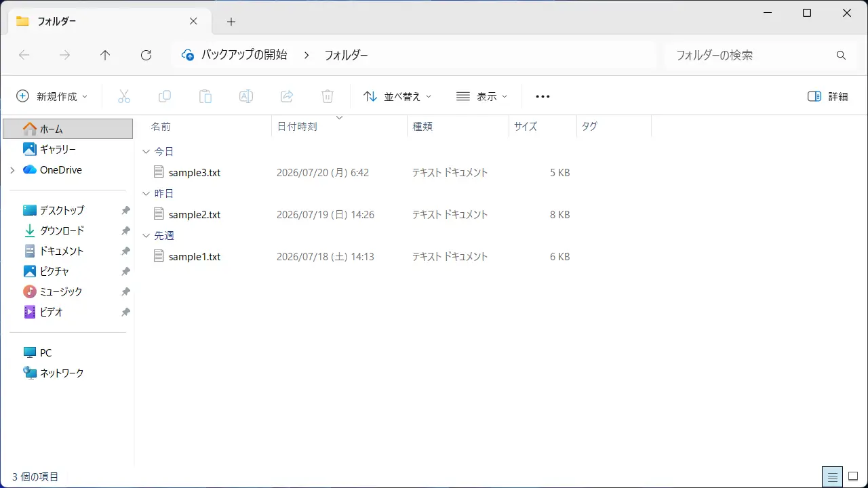Image resolution: width=868 pixels, height=488 pixels.
Task: Click date 2026/07/20 (月) 6:42
Action: (323, 173)
